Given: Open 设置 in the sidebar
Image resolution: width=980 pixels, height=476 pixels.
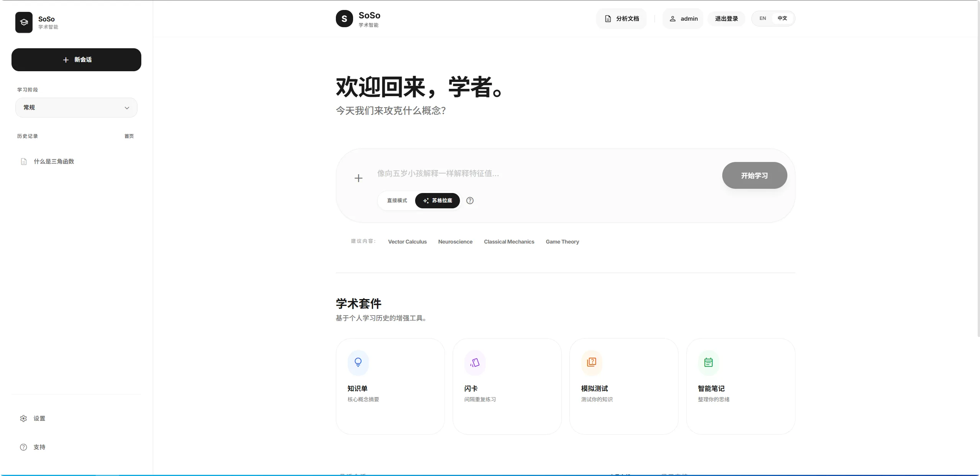Looking at the screenshot, I should click(76, 419).
